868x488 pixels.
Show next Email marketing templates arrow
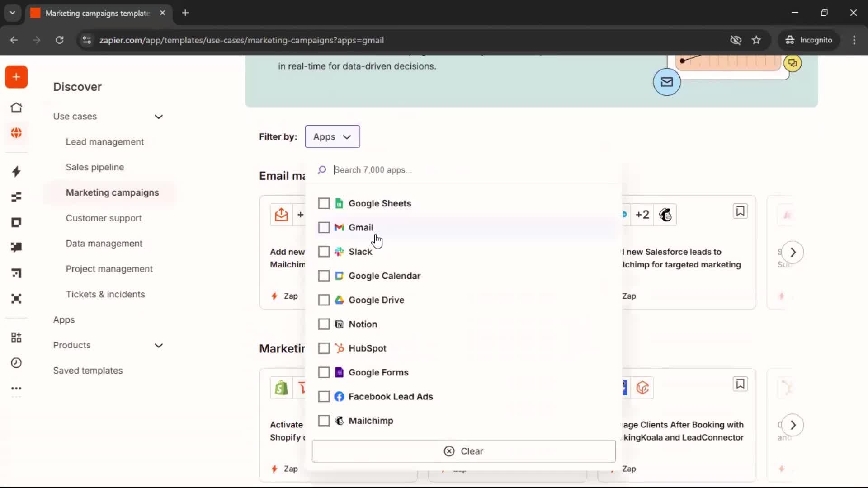point(793,252)
